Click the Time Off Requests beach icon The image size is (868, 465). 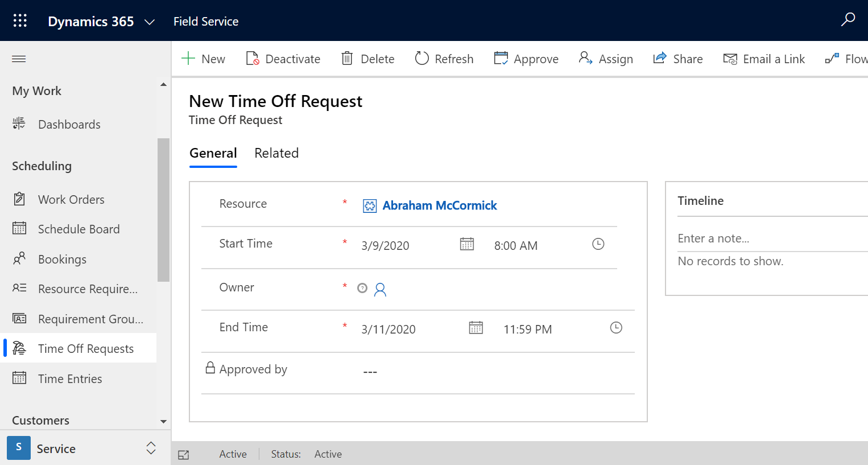pos(19,348)
